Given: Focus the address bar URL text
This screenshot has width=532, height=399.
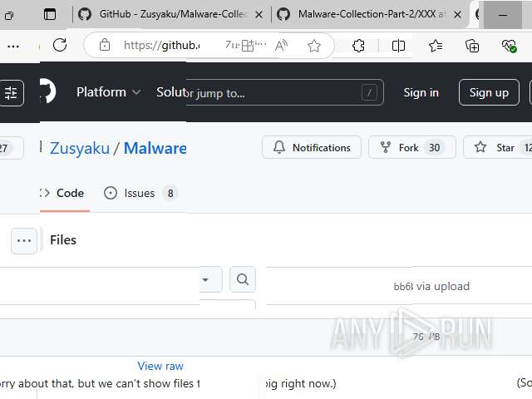Looking at the screenshot, I should (162, 45).
